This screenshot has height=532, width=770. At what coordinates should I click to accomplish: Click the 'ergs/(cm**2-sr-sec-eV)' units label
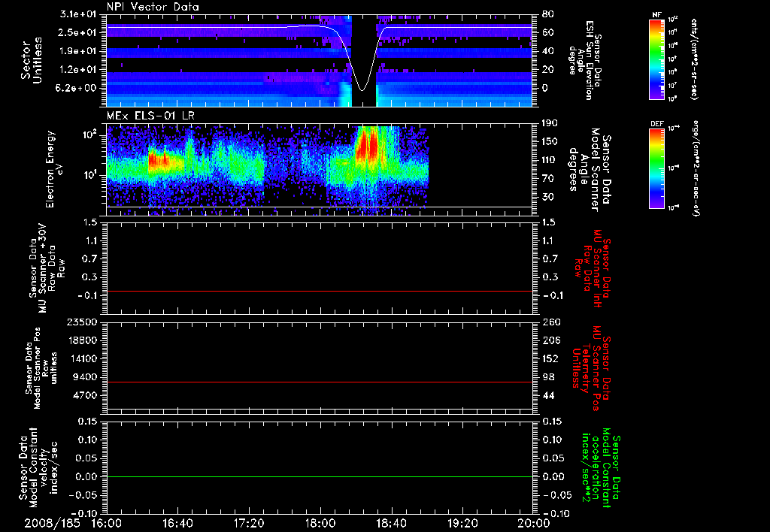click(696, 168)
